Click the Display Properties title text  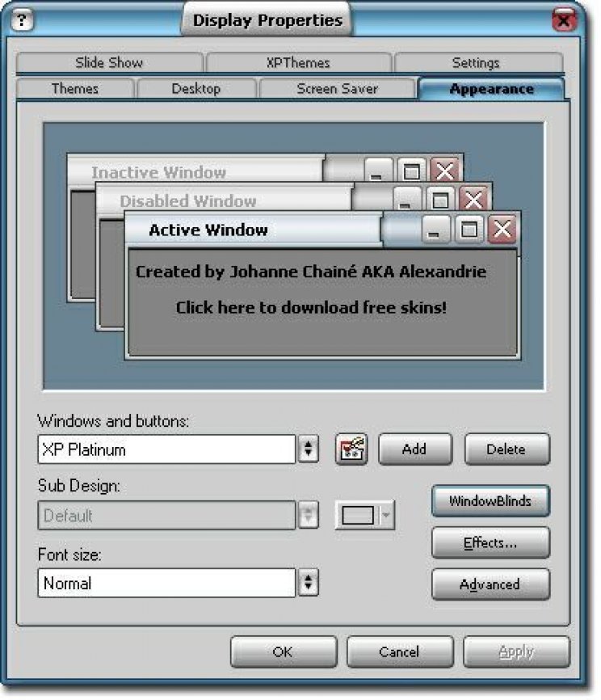[267, 20]
